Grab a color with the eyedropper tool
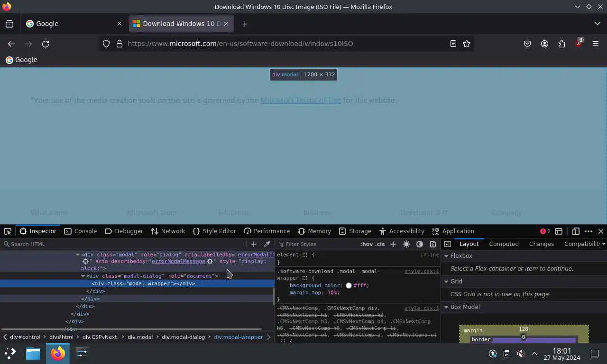The height and width of the screenshot is (364, 607). point(267,244)
